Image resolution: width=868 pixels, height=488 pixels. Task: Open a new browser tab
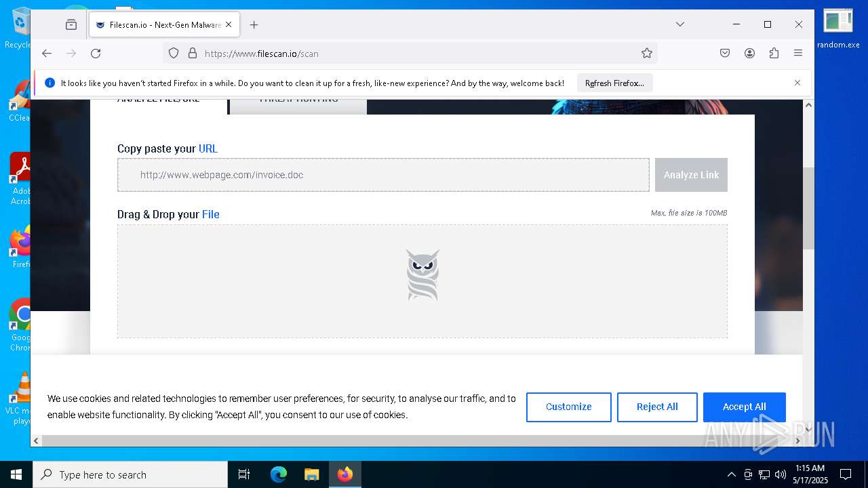coord(254,25)
